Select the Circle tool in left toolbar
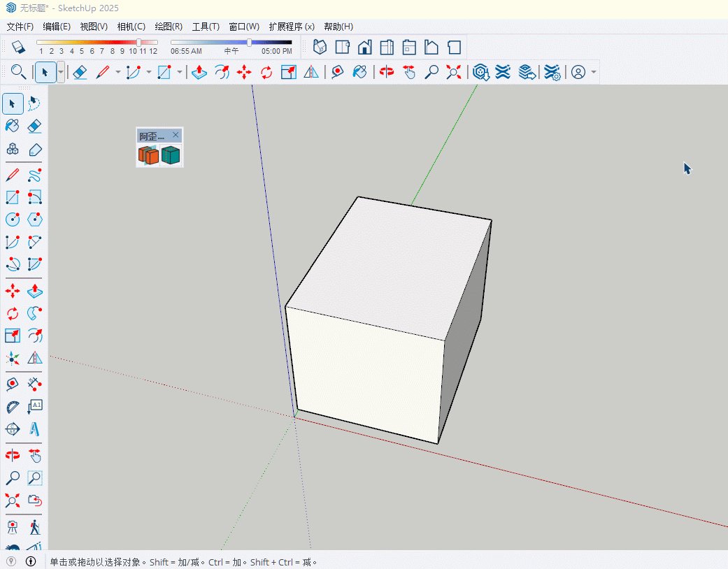The width and height of the screenshot is (728, 569). (x=12, y=219)
